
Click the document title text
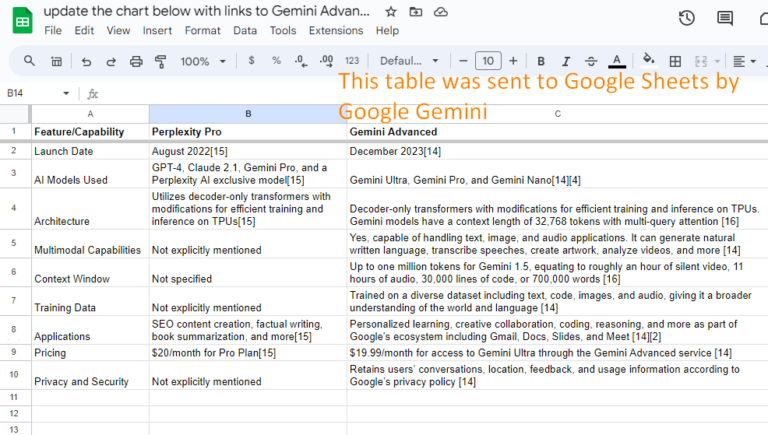click(x=207, y=11)
